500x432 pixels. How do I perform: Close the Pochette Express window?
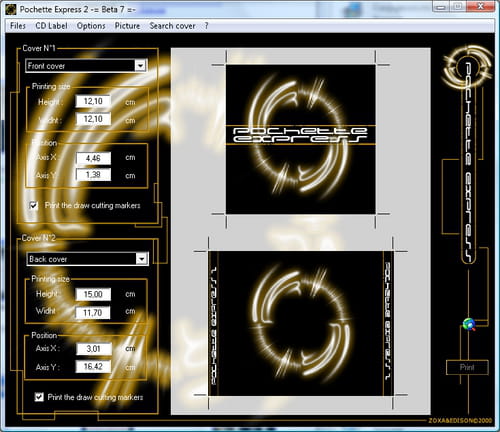[x=480, y=6]
